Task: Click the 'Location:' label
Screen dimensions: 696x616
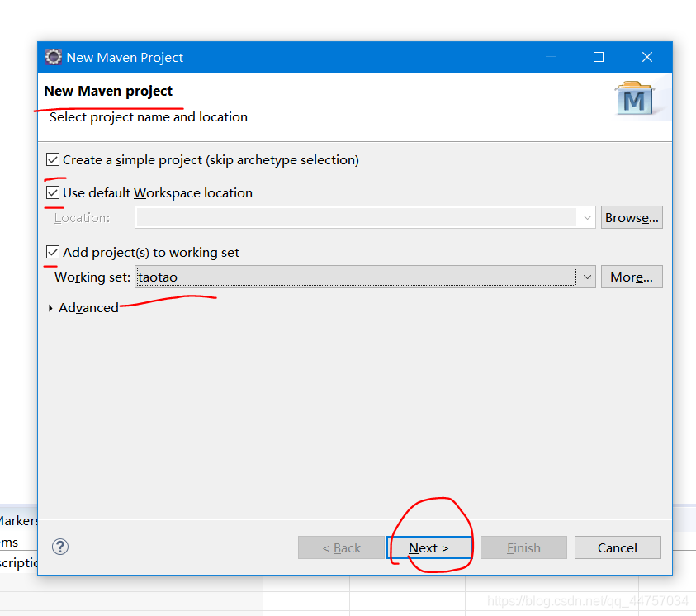Action: (x=82, y=218)
